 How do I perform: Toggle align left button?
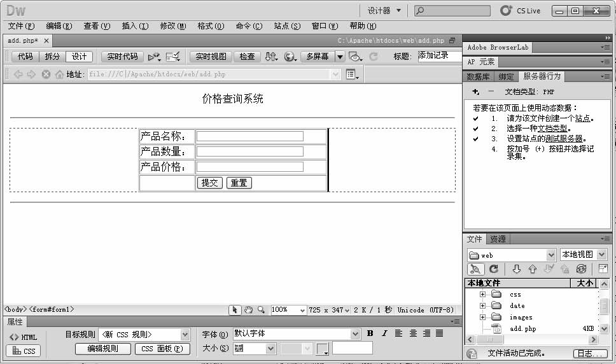pos(398,333)
